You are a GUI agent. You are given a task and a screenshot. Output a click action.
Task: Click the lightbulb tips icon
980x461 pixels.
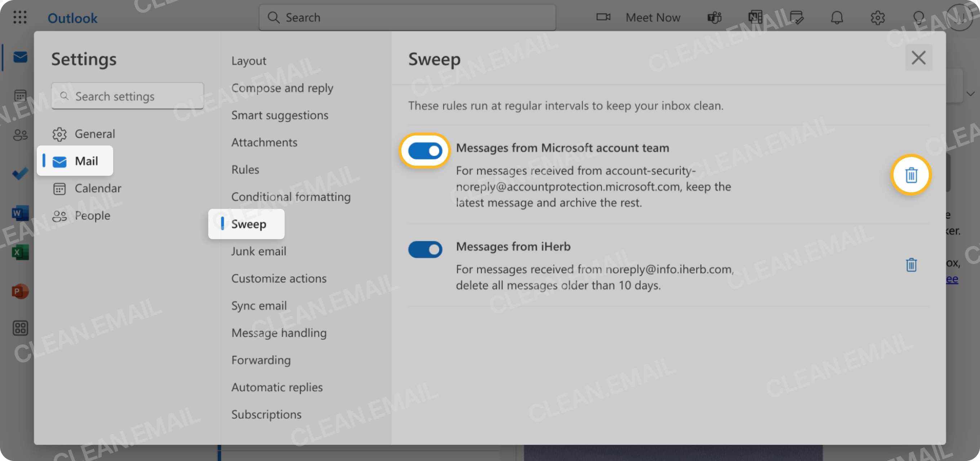tap(918, 18)
